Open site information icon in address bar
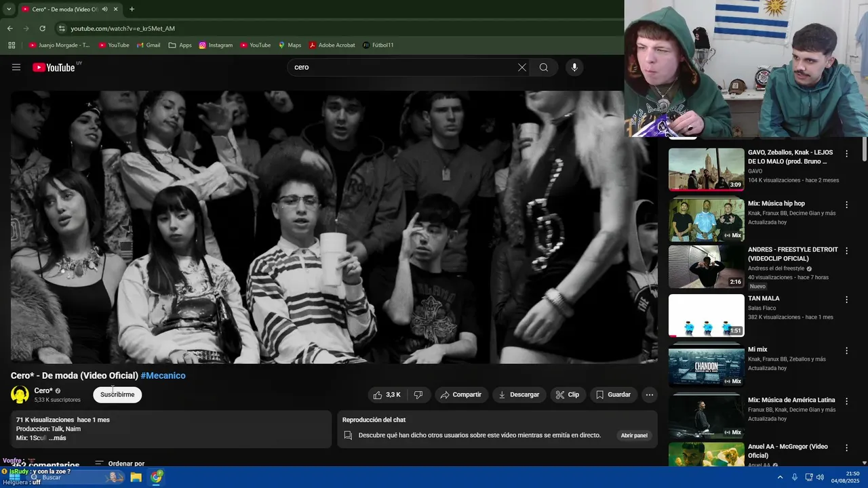Viewport: 868px width, 488px height. tap(62, 28)
